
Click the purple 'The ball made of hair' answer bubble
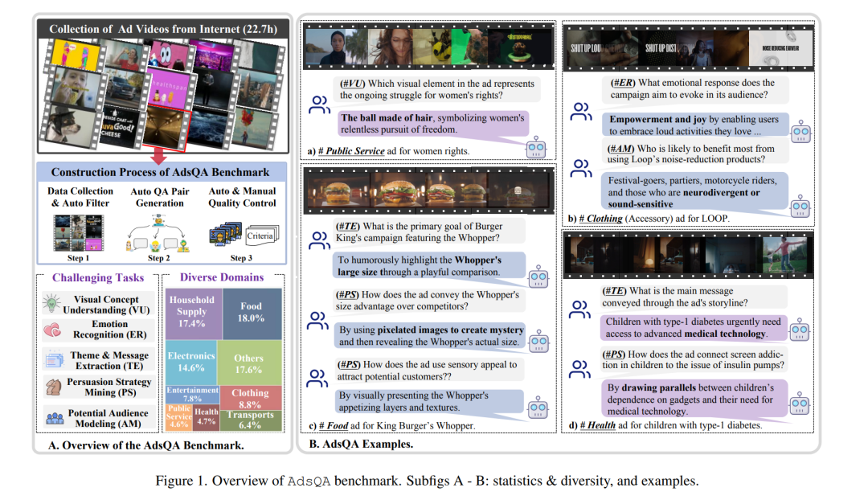433,124
